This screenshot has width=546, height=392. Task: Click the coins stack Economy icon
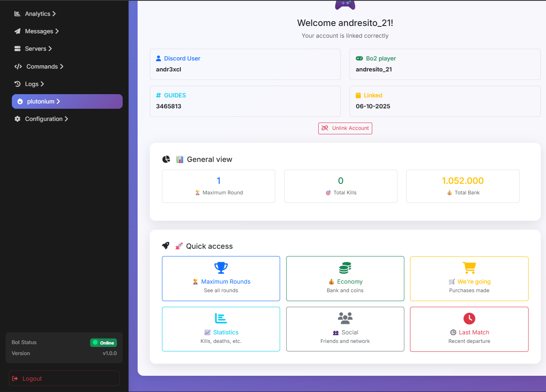coord(345,268)
